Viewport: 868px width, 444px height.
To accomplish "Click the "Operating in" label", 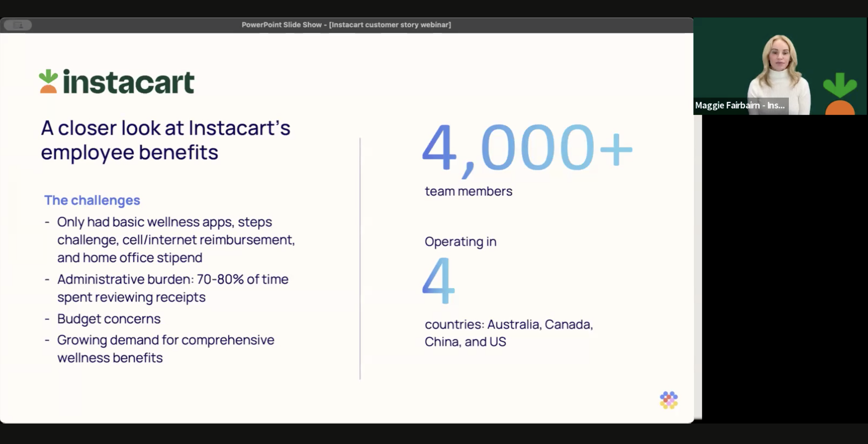I will [x=460, y=241].
